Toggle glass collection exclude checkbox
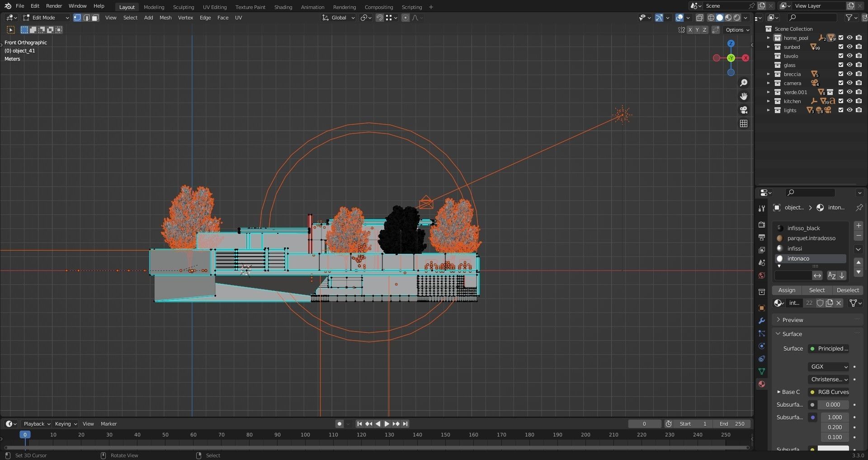 click(x=841, y=65)
